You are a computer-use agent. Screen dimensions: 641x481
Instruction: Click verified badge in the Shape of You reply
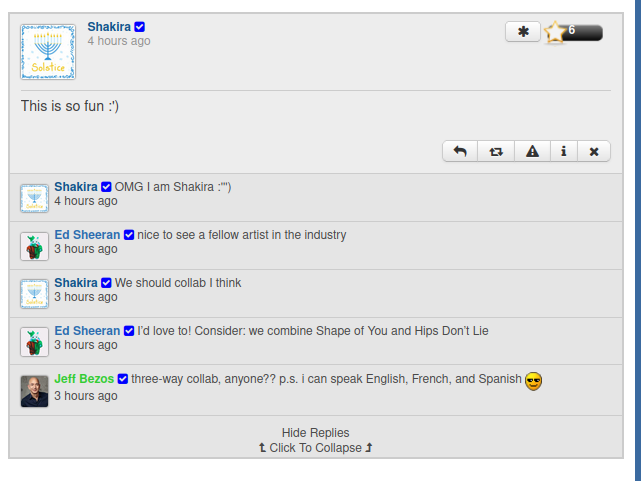click(x=129, y=331)
